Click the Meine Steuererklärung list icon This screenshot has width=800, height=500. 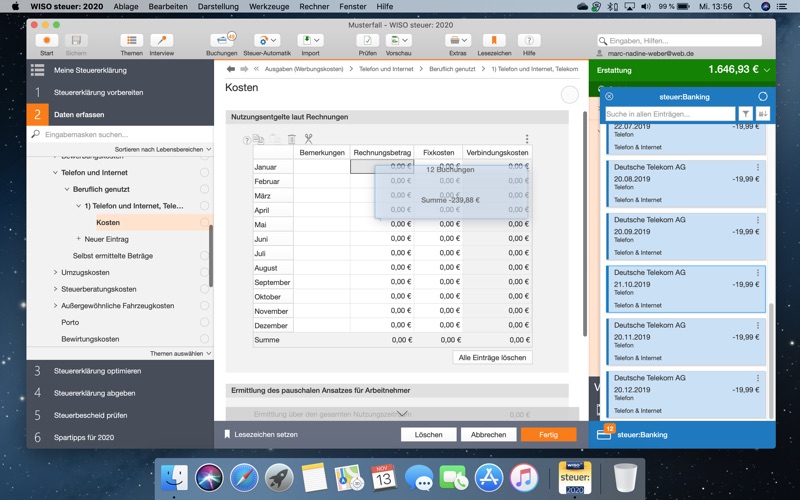[37, 70]
